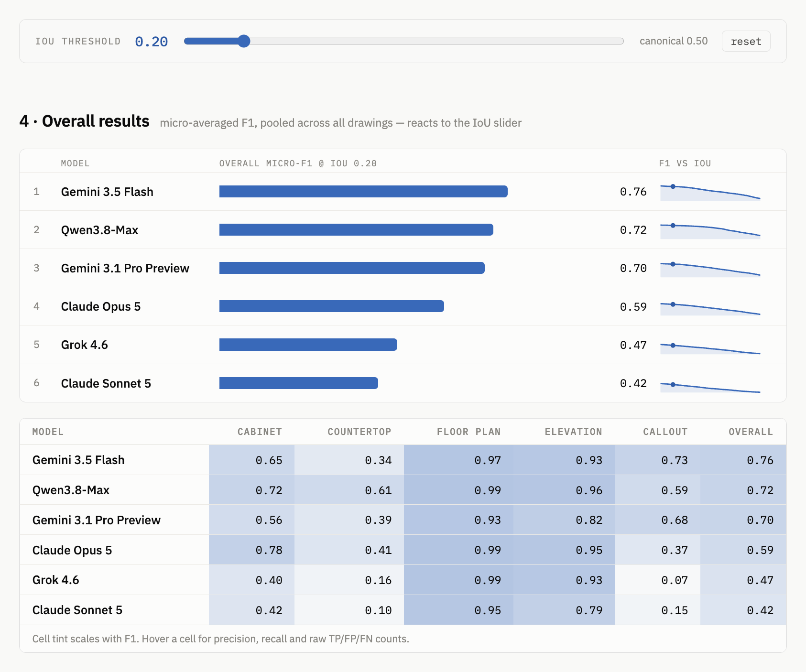Click the Qwen3.8-Max F1 bar
This screenshot has width=806, height=672.
coord(356,230)
